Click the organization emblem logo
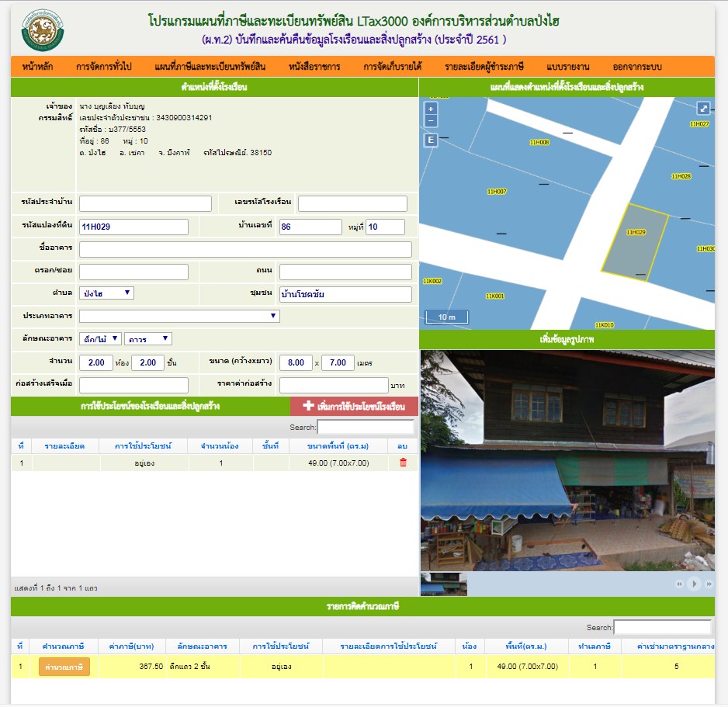 [43, 30]
